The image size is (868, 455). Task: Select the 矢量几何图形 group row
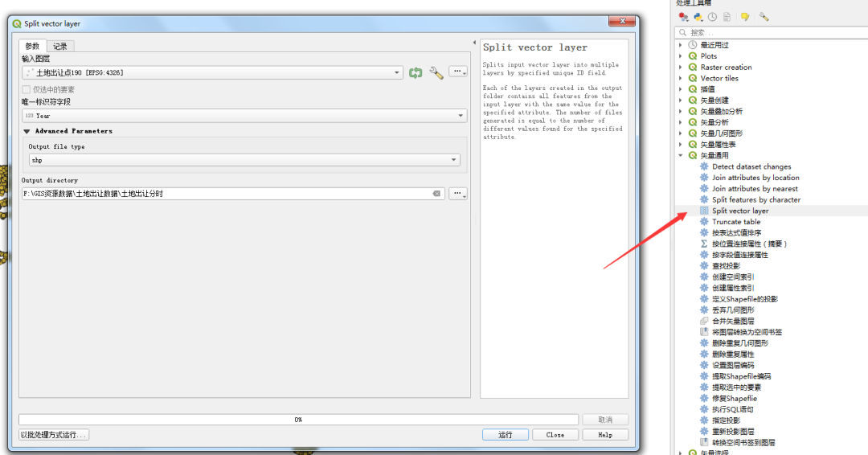pyautogui.click(x=721, y=133)
